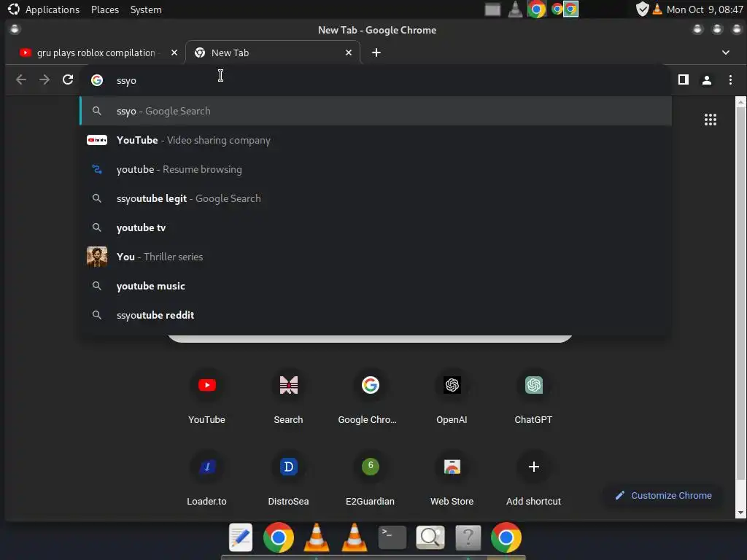Screen dimensions: 747x560
Task: Click the Add shortcut plus tile
Action: pyautogui.click(x=533, y=478)
